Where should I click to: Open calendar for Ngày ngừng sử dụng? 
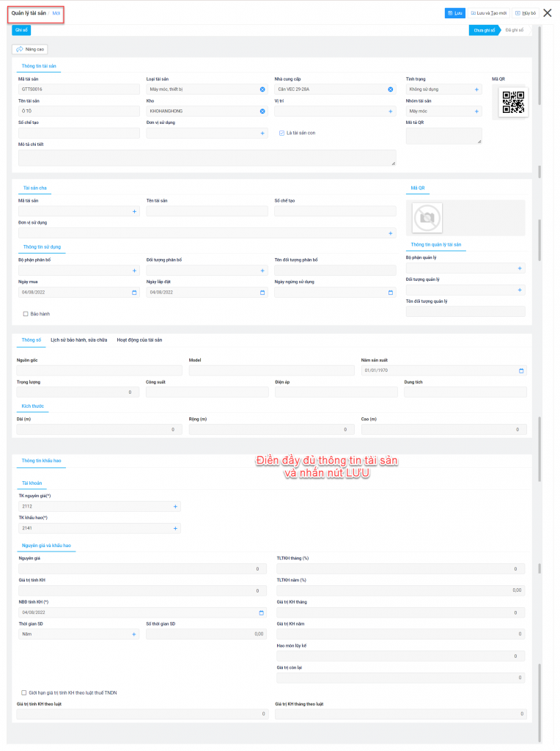[x=391, y=293]
